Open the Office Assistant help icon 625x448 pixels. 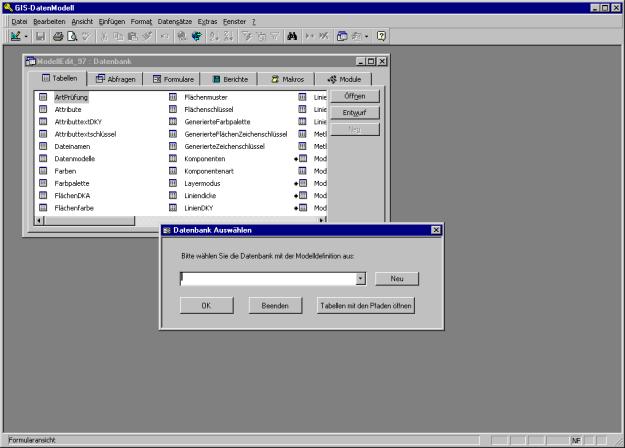[x=382, y=36]
